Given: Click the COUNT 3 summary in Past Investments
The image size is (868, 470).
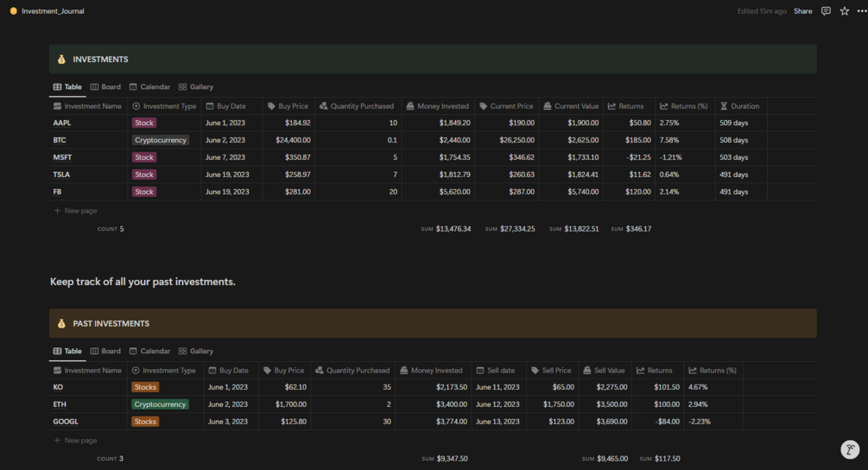Looking at the screenshot, I should point(111,459).
